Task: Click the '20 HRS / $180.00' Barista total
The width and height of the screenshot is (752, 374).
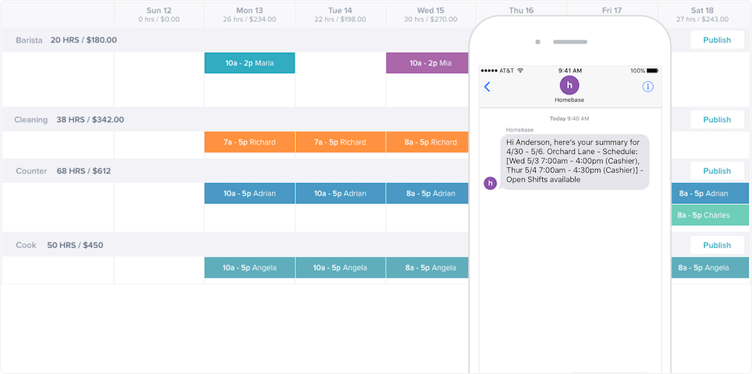Action: [x=83, y=40]
